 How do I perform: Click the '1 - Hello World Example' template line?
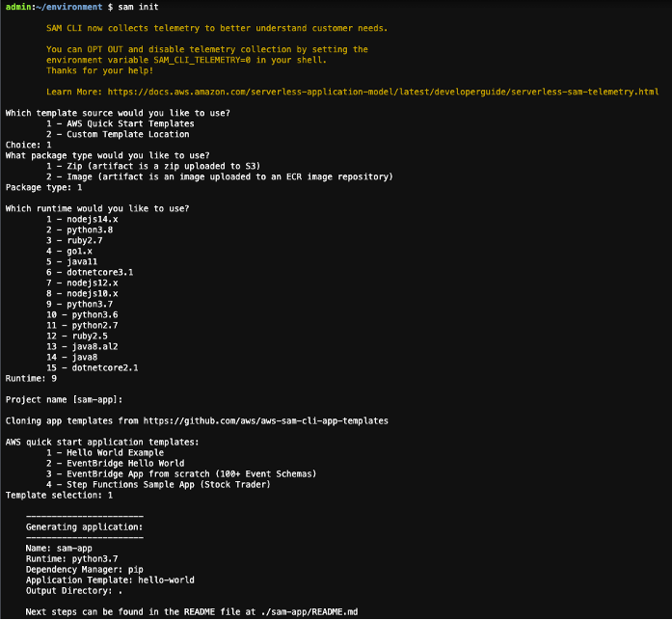point(105,453)
